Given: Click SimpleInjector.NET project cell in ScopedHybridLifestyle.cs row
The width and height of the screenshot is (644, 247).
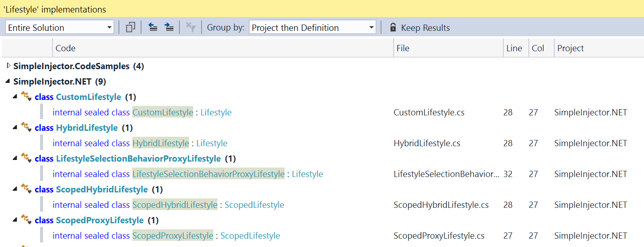Looking at the screenshot, I should point(591,205).
